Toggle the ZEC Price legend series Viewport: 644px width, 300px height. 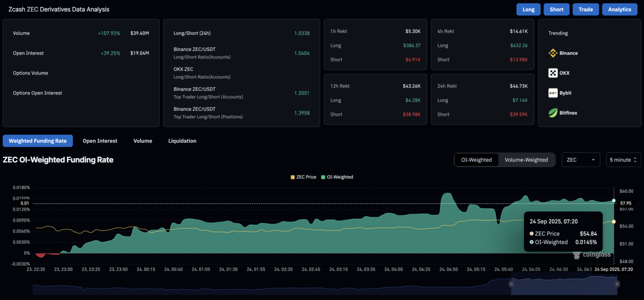pos(303,177)
